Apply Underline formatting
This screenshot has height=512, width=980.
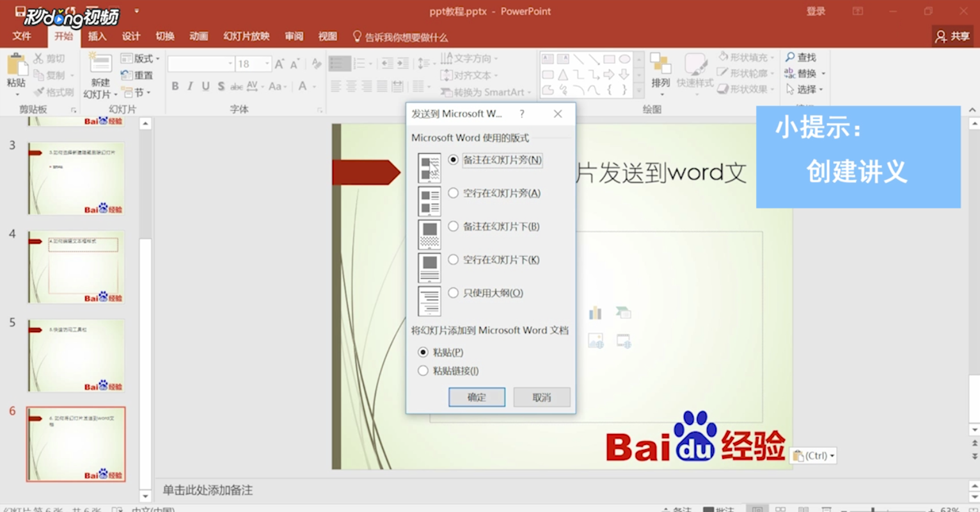point(205,86)
